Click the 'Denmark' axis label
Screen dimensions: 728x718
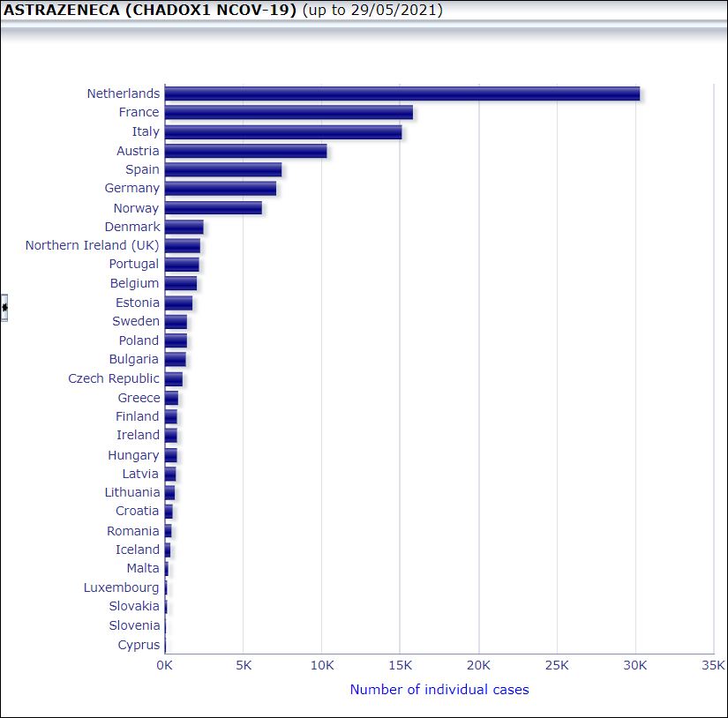132,227
